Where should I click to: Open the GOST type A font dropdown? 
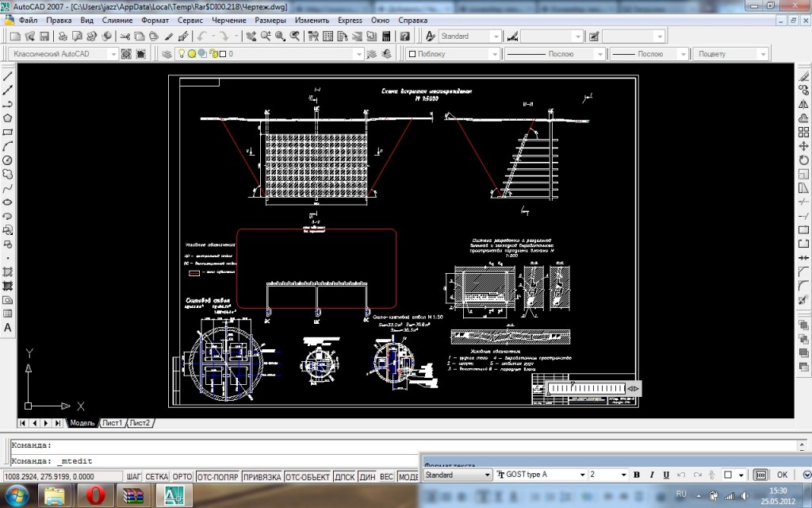pyautogui.click(x=582, y=475)
